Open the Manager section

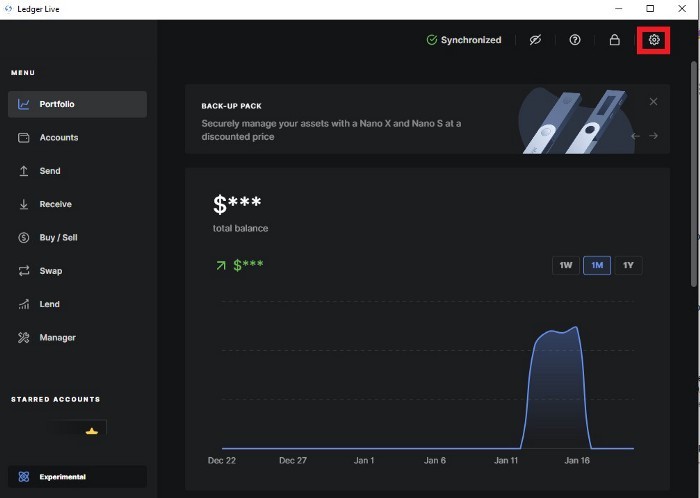tap(77, 338)
